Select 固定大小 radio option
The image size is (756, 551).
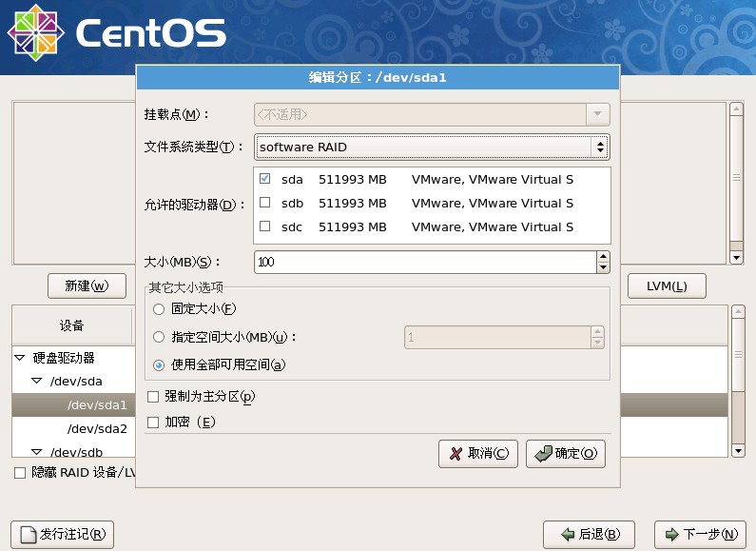tap(159, 309)
